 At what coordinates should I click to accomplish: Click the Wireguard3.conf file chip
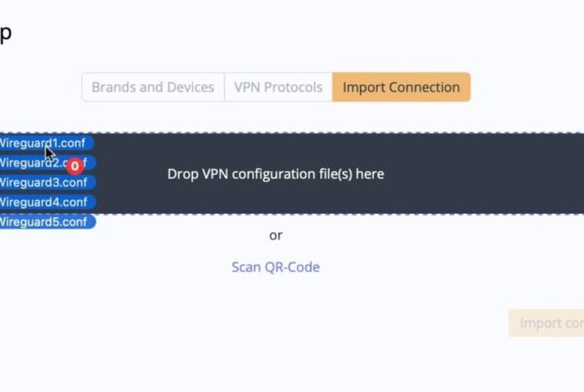click(x=44, y=182)
